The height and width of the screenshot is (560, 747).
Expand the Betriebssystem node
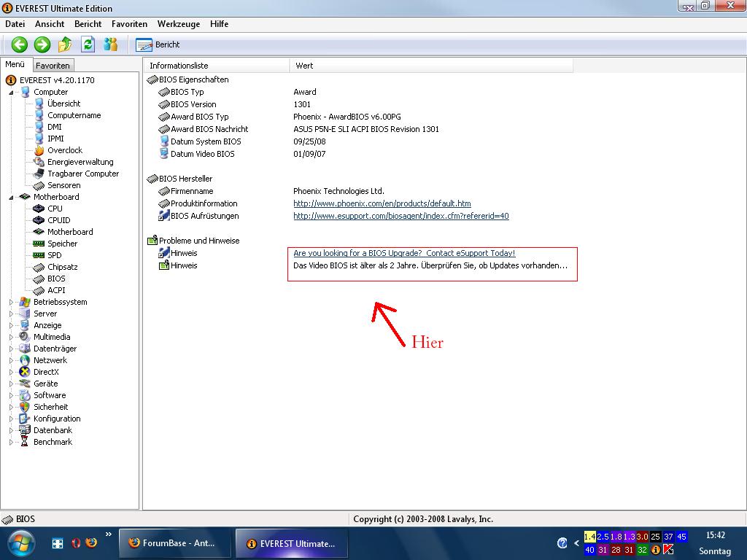point(11,302)
